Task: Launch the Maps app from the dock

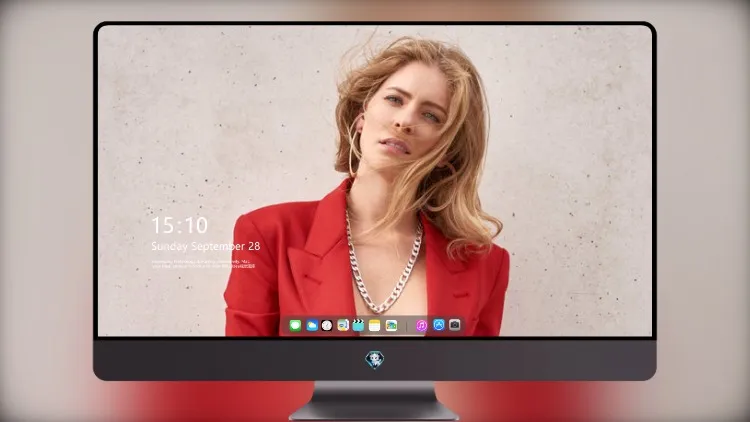Action: tap(343, 326)
